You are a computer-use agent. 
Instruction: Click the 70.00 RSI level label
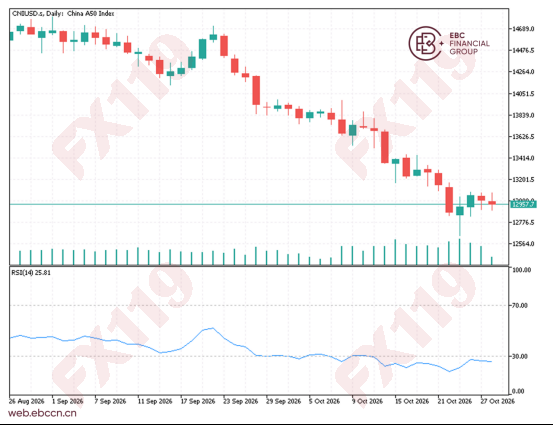coord(520,305)
